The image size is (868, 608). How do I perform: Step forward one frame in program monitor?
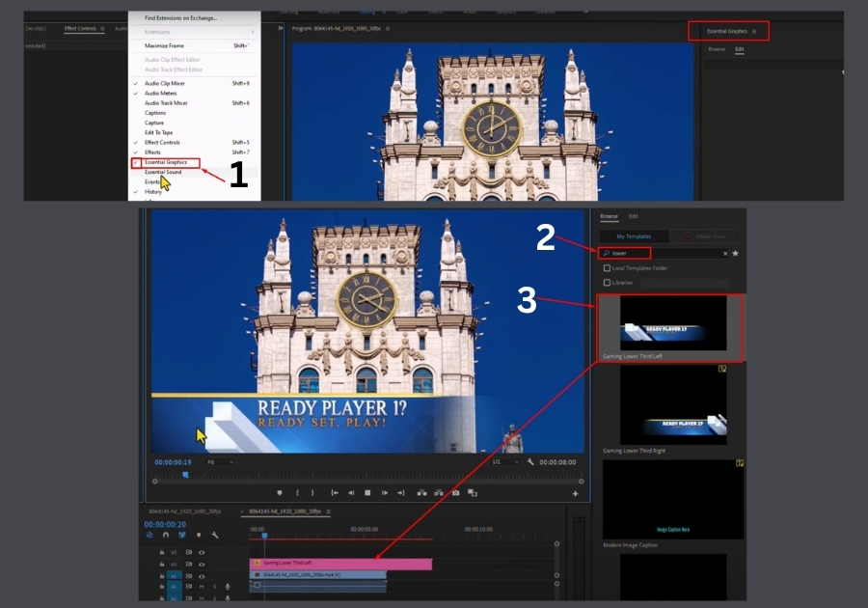point(385,493)
